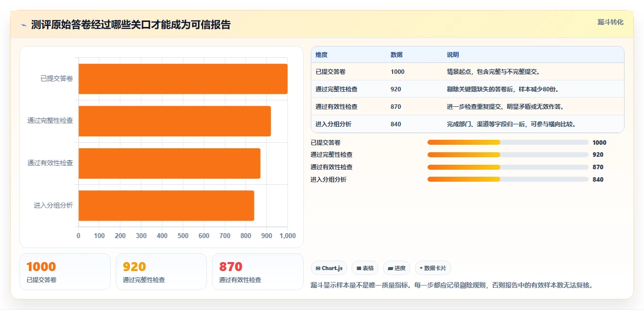Click table value 1000
The height and width of the screenshot is (310, 644).
point(398,72)
